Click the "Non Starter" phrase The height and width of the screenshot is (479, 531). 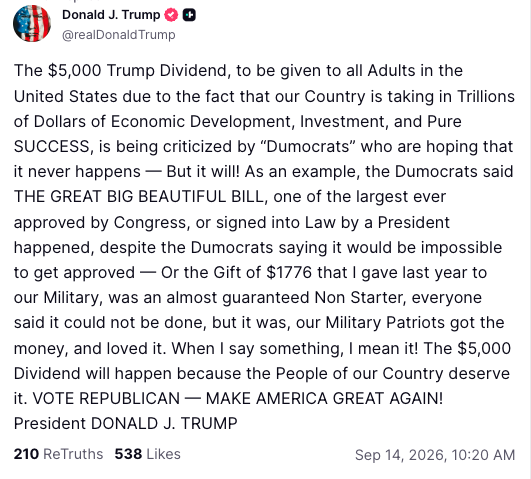tap(360, 298)
